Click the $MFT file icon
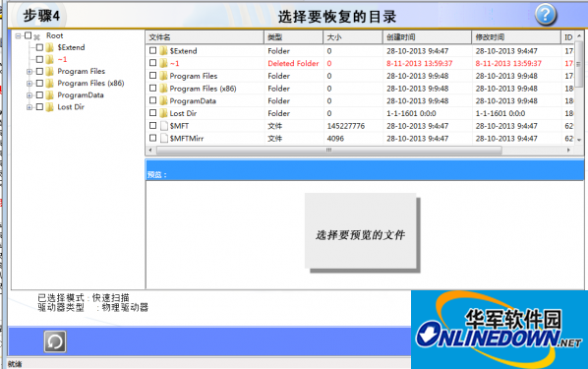This screenshot has width=588, height=369. (164, 126)
